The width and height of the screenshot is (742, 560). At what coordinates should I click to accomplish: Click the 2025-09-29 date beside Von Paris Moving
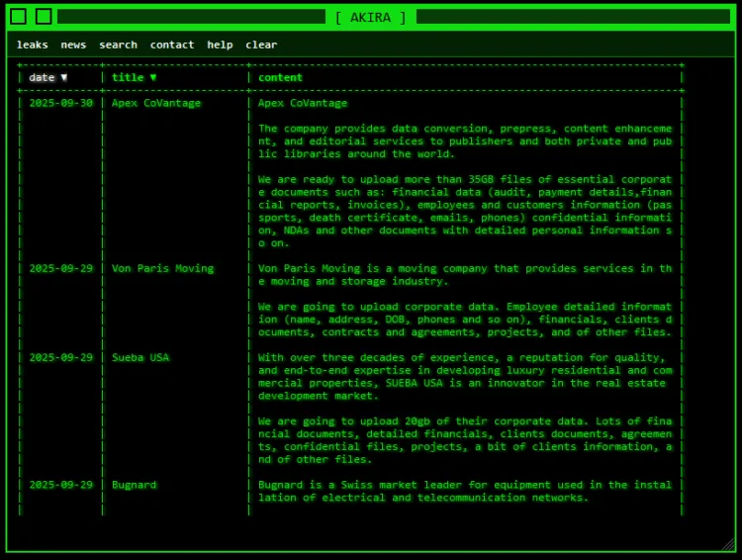[61, 268]
